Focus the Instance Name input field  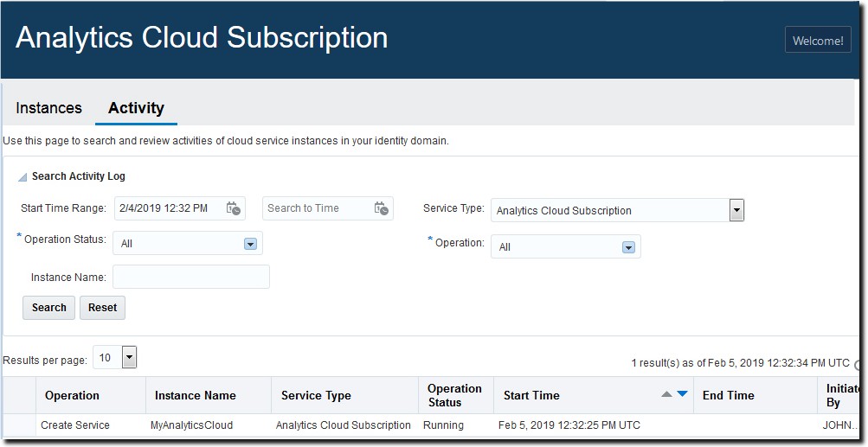191,277
